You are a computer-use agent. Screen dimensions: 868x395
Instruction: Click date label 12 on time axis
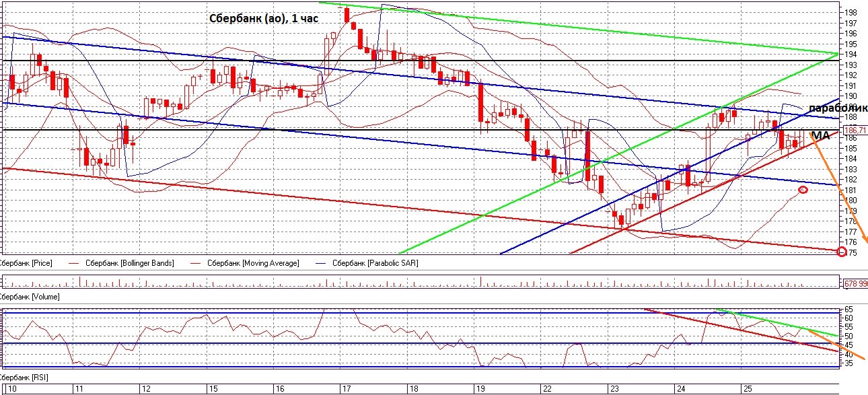click(145, 389)
